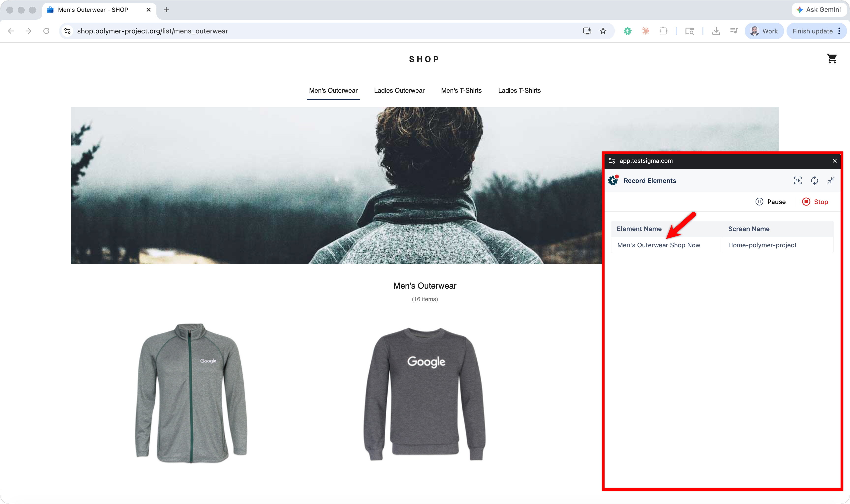Click the capture element icon in recorder
Image resolution: width=850 pixels, height=504 pixels.
click(798, 180)
